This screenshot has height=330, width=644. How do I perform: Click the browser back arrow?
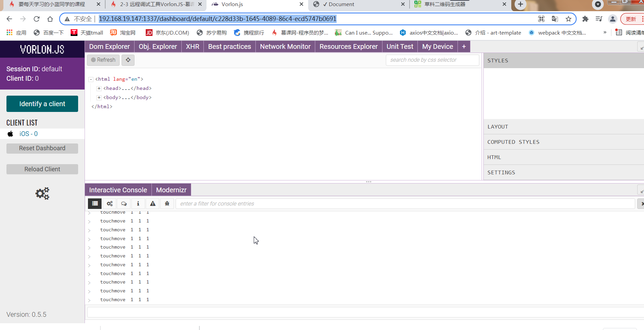click(x=10, y=19)
